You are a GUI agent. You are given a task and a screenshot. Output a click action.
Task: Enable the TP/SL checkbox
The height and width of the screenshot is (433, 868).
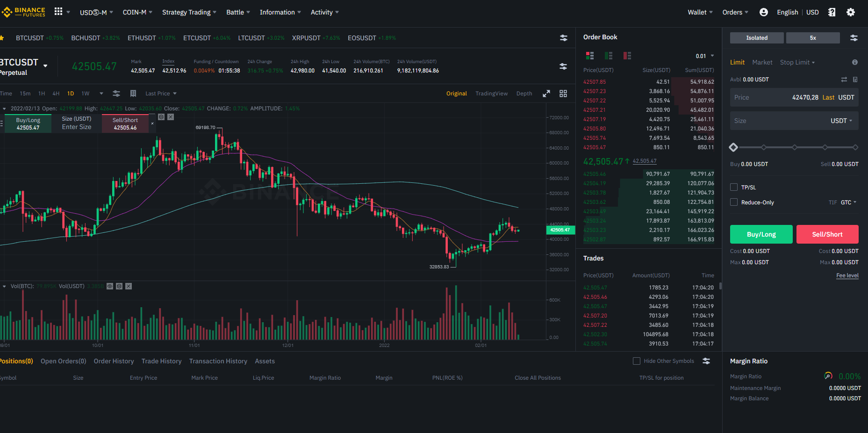(734, 187)
